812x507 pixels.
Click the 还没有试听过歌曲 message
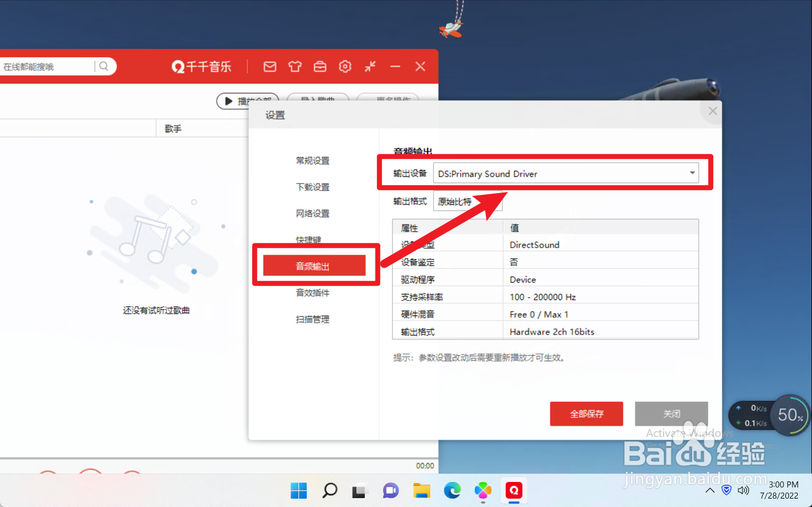(156, 310)
